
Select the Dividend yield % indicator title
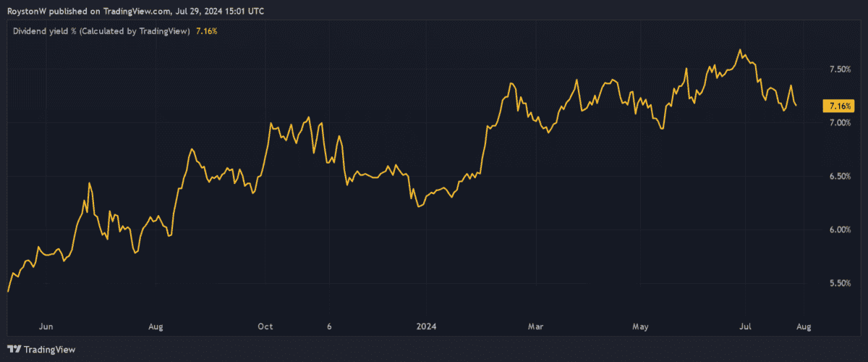pyautogui.click(x=101, y=31)
